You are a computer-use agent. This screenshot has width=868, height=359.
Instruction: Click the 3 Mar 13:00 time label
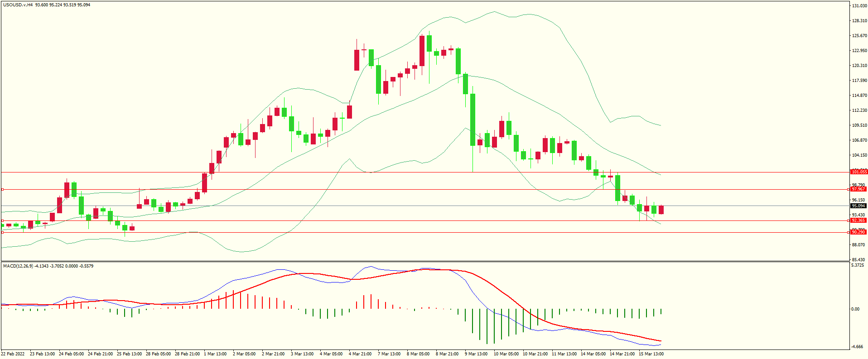click(x=302, y=354)
